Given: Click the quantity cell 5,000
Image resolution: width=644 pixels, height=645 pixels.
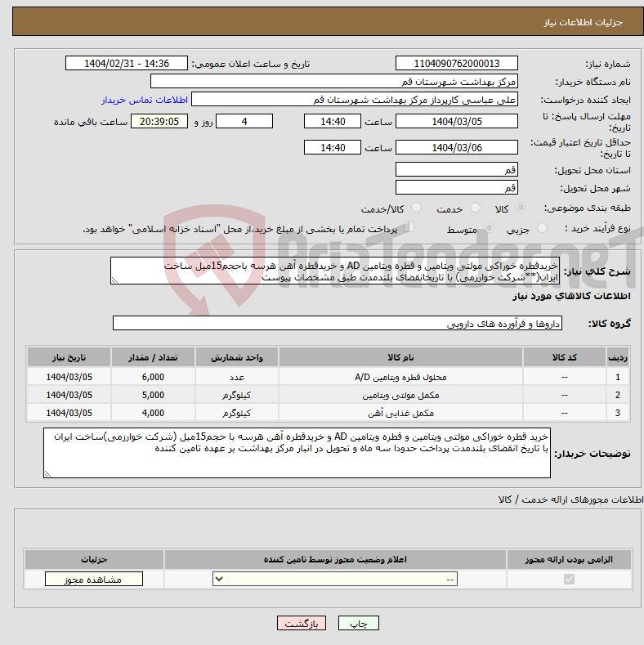Looking at the screenshot, I should coord(153,395).
